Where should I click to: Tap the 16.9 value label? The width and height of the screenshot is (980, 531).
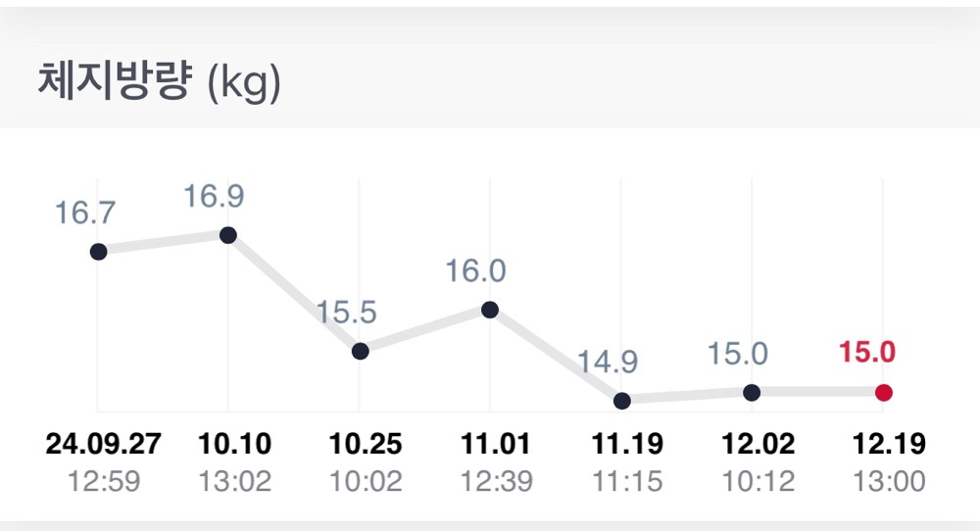(215, 196)
